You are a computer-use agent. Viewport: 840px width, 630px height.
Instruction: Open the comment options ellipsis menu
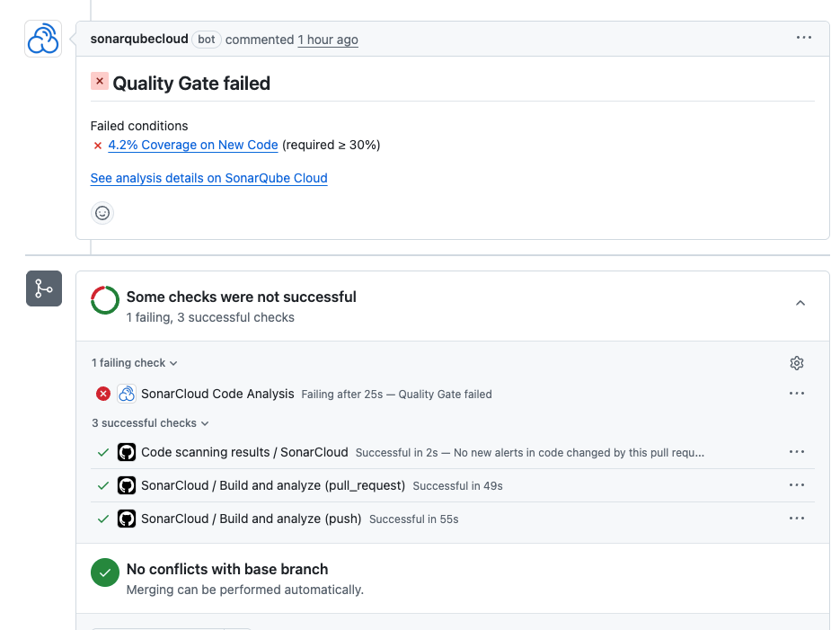803,38
